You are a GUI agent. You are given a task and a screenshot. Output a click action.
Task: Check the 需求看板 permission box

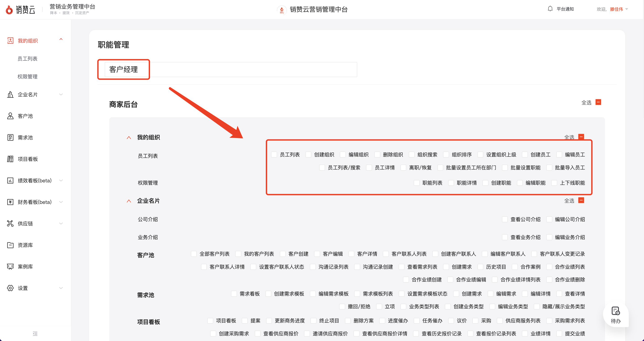234,294
